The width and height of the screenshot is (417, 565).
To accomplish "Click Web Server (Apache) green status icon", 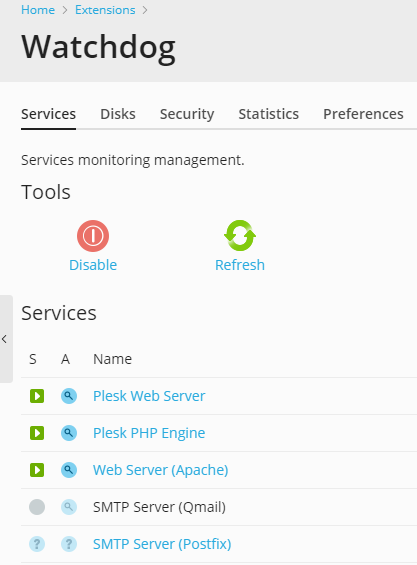I will pyautogui.click(x=37, y=470).
